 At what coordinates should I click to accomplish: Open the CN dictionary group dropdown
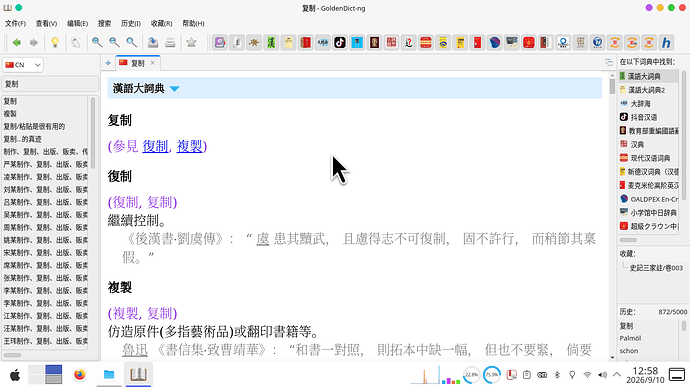pyautogui.click(x=22, y=65)
